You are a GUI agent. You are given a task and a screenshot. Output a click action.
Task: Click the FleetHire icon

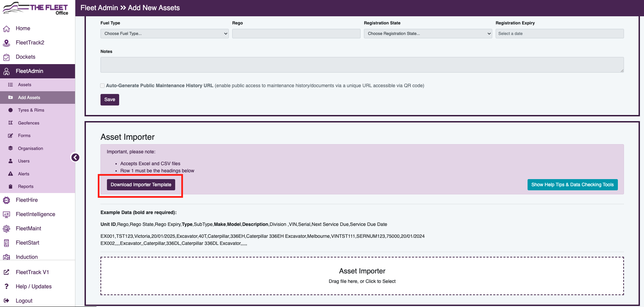click(6, 200)
